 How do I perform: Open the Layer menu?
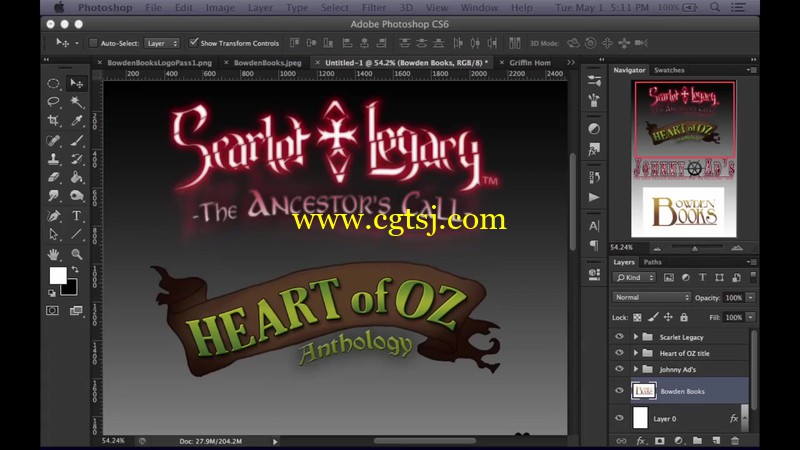pyautogui.click(x=260, y=8)
